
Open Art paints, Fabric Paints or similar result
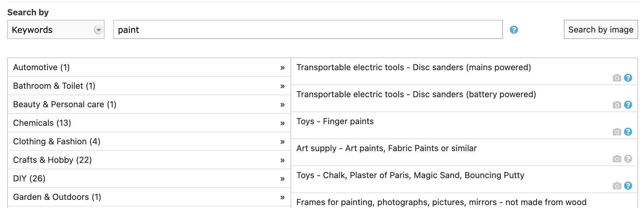386,149
